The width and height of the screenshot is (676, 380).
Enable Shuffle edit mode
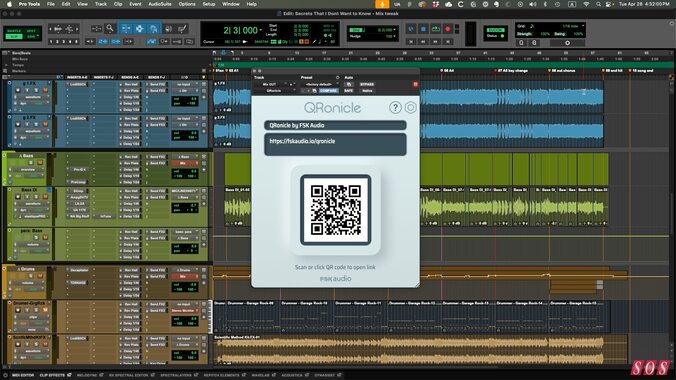click(x=14, y=31)
